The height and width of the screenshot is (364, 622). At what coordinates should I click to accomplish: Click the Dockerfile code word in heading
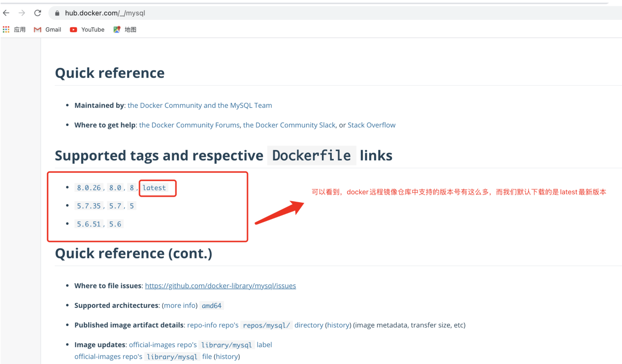pyautogui.click(x=312, y=155)
